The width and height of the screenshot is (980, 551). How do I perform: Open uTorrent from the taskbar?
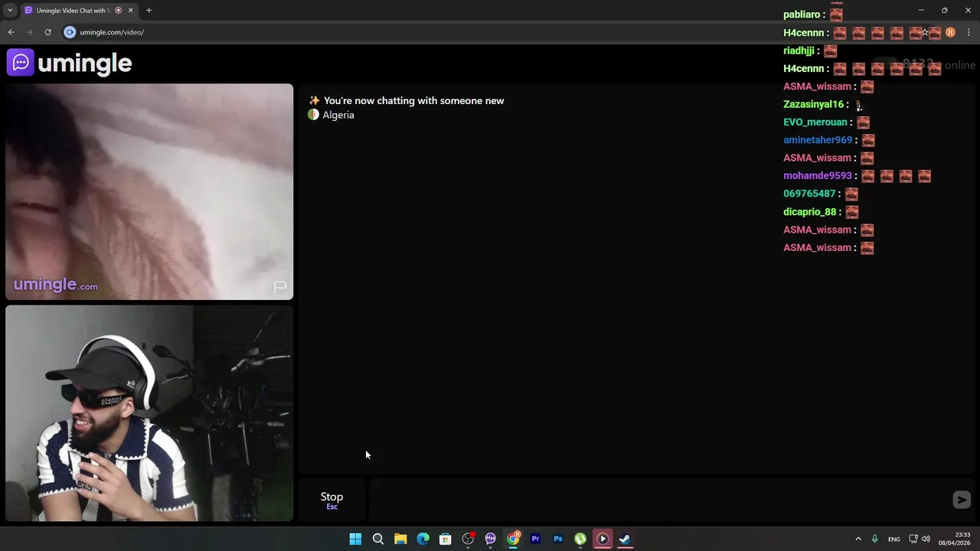pyautogui.click(x=580, y=539)
